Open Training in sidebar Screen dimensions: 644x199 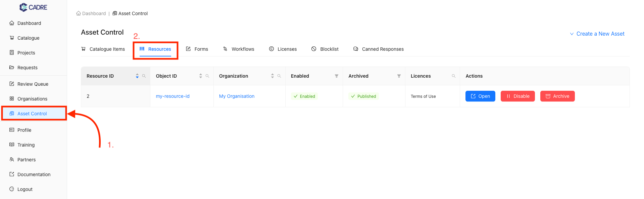coord(34,145)
